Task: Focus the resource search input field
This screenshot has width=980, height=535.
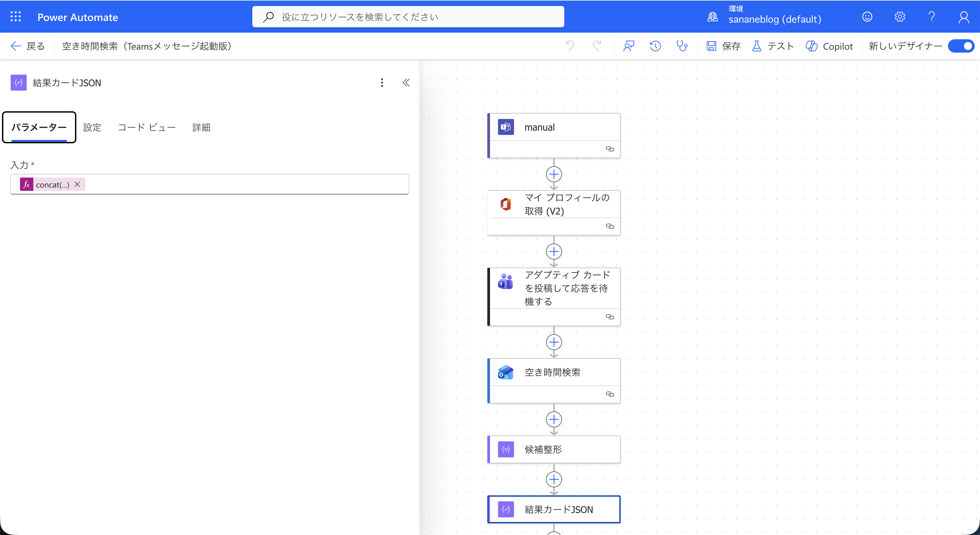Action: (x=408, y=17)
